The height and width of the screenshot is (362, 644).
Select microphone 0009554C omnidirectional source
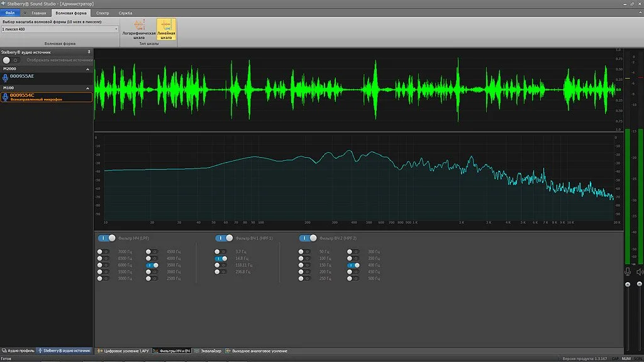click(46, 97)
